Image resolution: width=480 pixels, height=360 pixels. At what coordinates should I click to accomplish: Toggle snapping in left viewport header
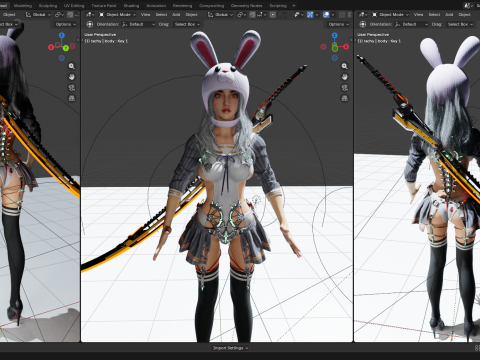coord(70,15)
